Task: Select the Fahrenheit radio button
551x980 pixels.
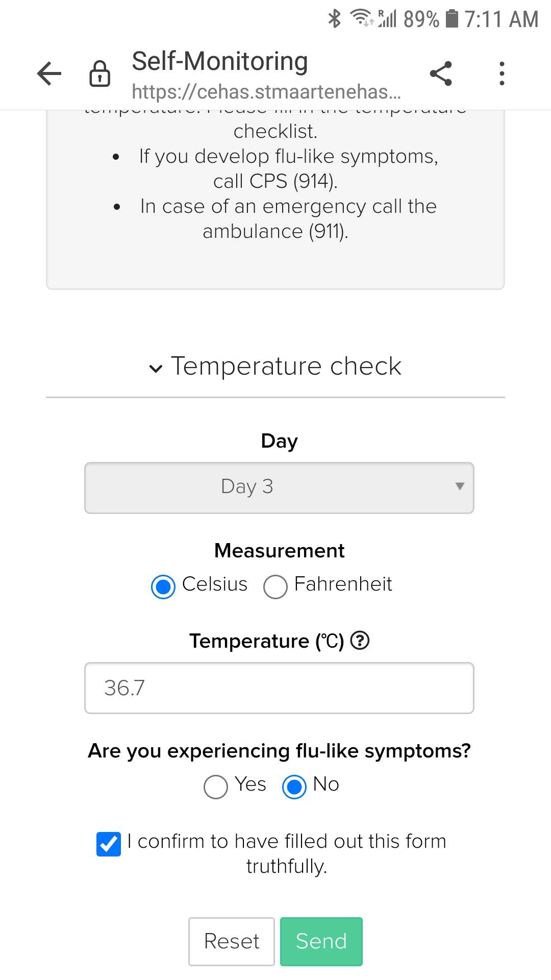Action: point(275,586)
